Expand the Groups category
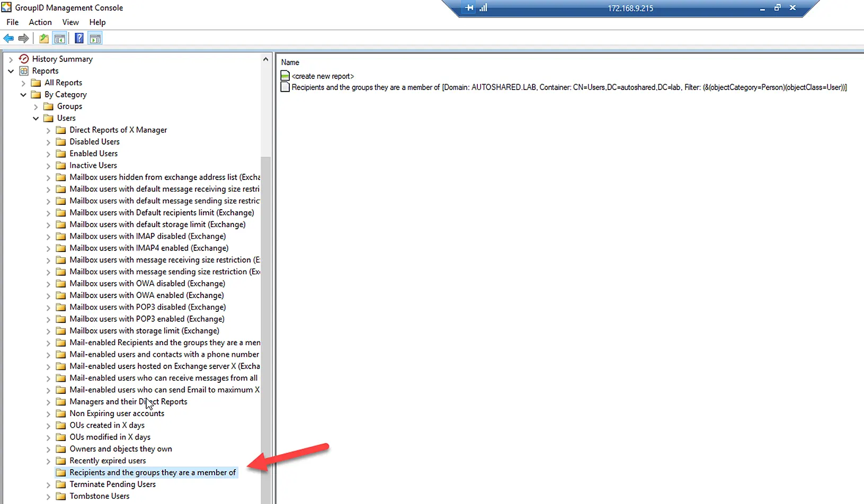This screenshot has height=504, width=864. pos(36,107)
